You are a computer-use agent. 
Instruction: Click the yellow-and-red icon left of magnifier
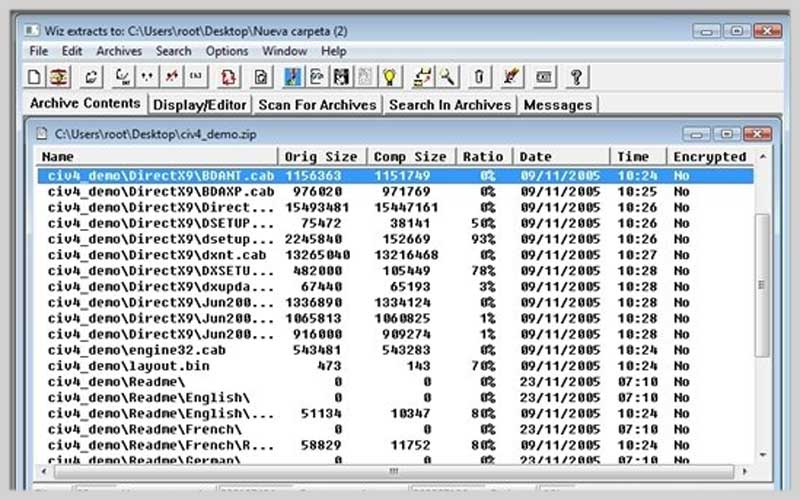pos(422,77)
